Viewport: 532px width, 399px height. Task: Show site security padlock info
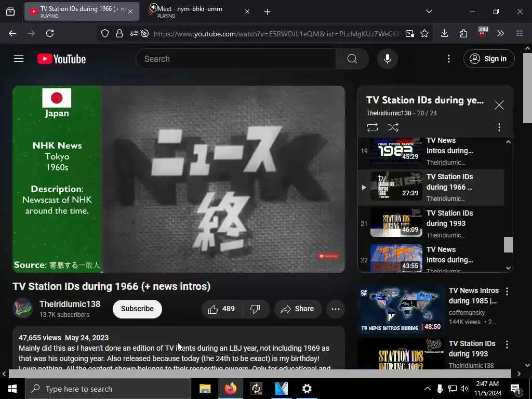click(119, 33)
